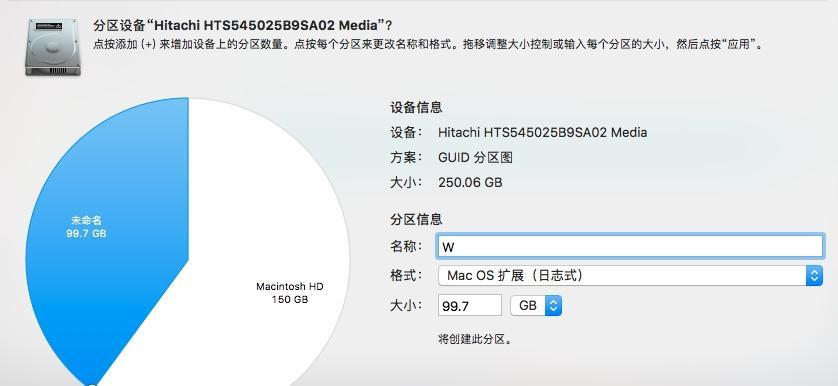Screen dimensions: 838x386
Task: Click the blue arrows of format dropdown
Action: (814, 276)
